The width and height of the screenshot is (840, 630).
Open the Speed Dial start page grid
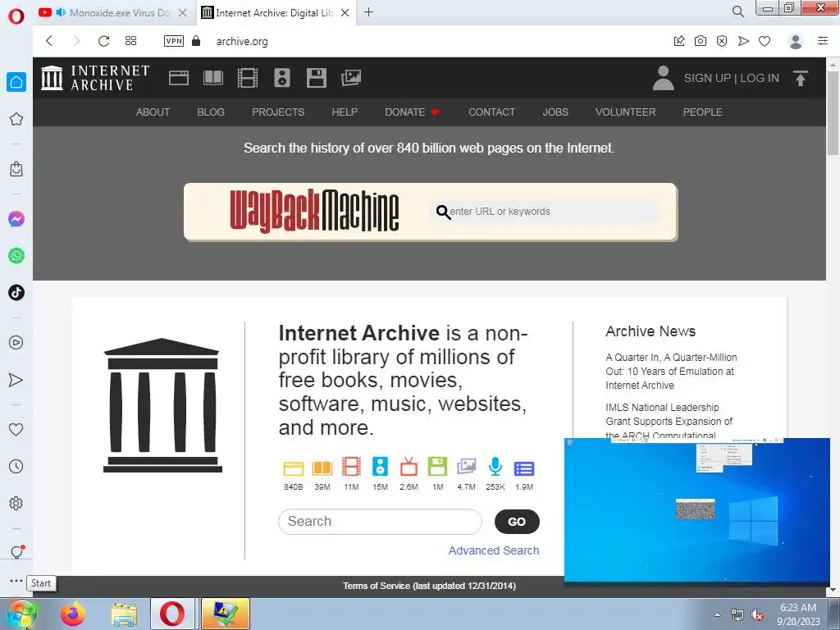pos(130,41)
